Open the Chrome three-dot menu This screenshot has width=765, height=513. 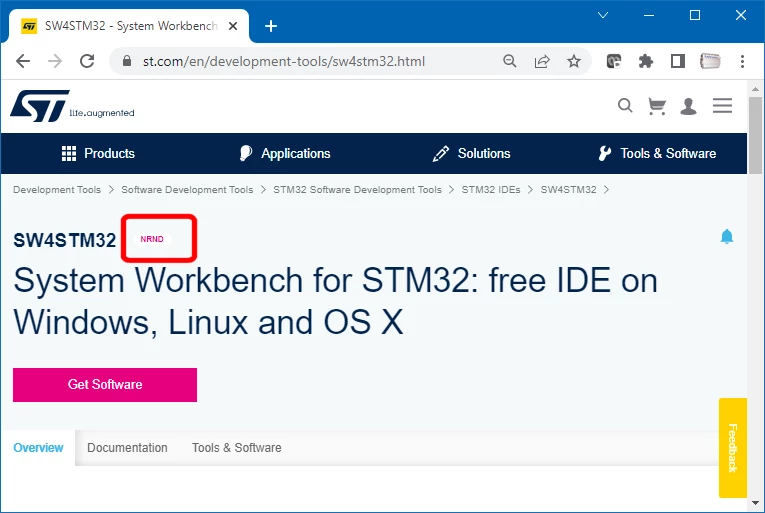click(742, 61)
